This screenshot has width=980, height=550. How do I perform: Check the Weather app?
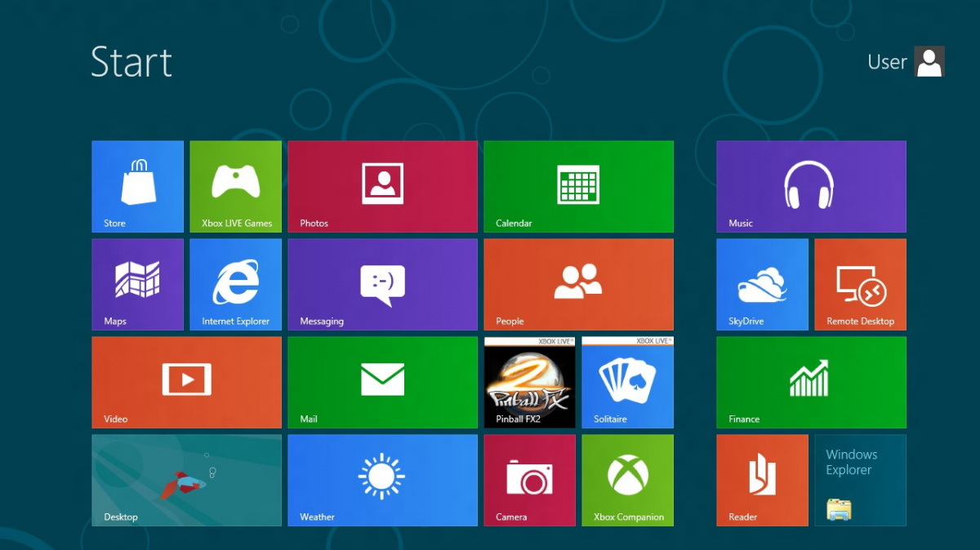tap(382, 480)
